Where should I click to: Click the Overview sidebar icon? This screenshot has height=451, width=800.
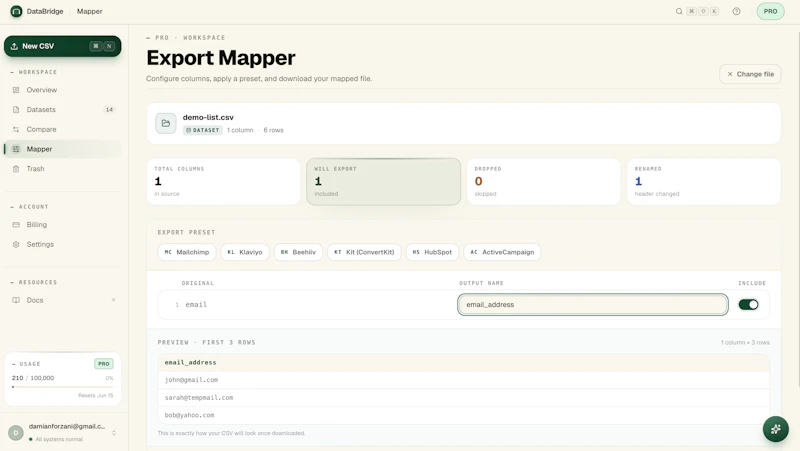coord(16,90)
